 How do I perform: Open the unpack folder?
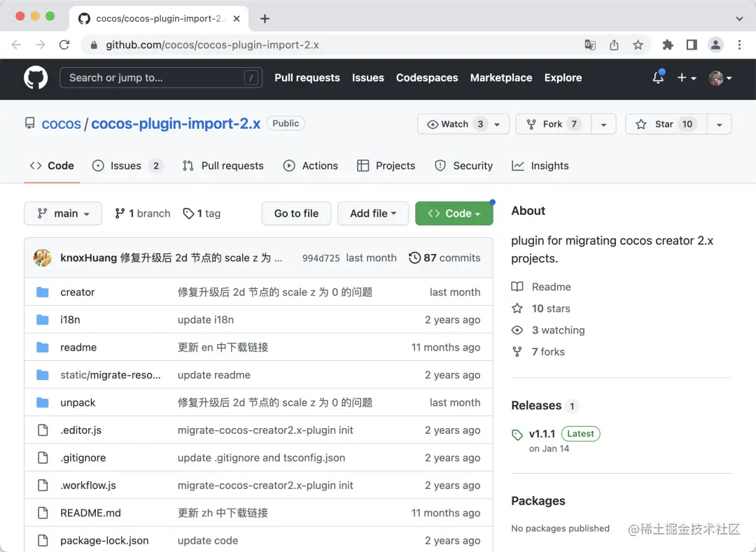pos(78,402)
